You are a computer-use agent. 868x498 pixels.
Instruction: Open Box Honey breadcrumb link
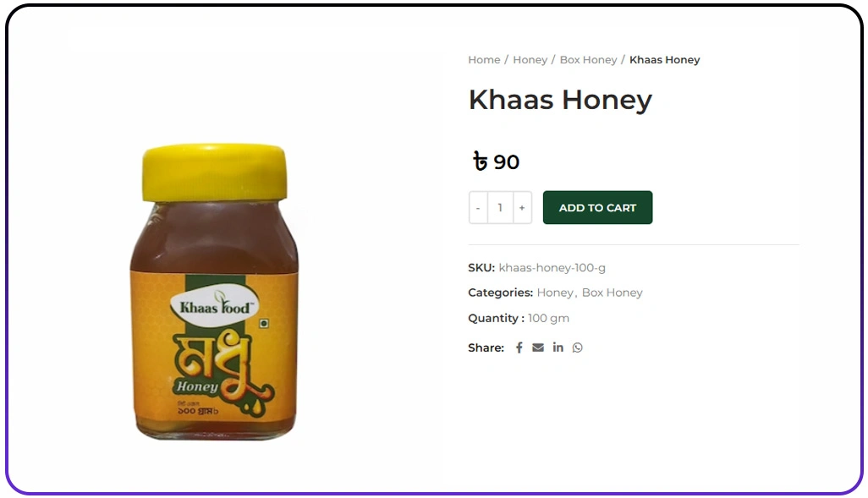pyautogui.click(x=588, y=60)
